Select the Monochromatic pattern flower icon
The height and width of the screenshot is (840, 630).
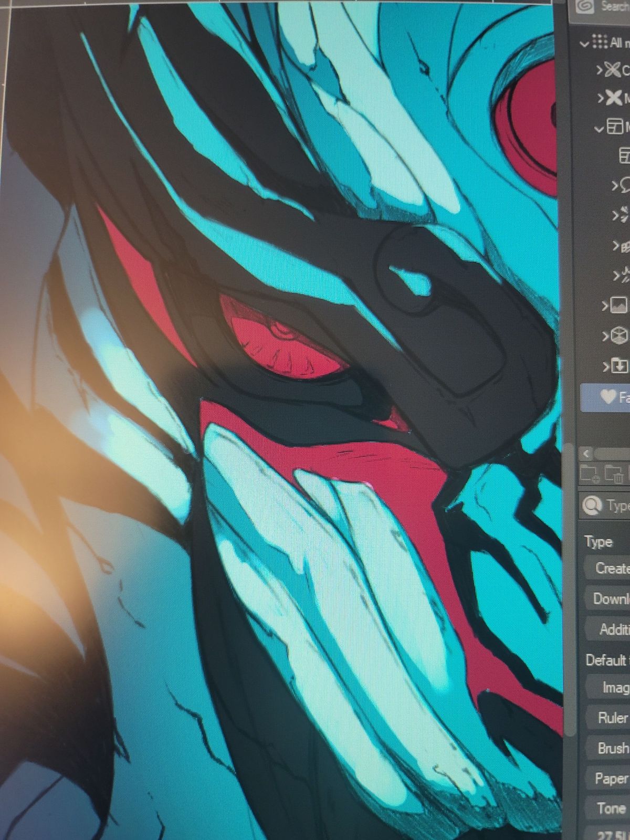(x=613, y=98)
